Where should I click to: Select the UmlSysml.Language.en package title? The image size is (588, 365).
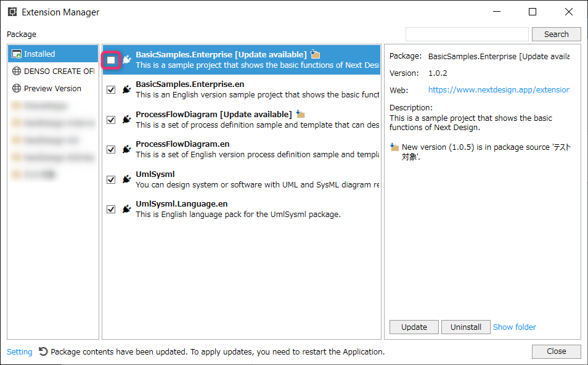coord(181,203)
